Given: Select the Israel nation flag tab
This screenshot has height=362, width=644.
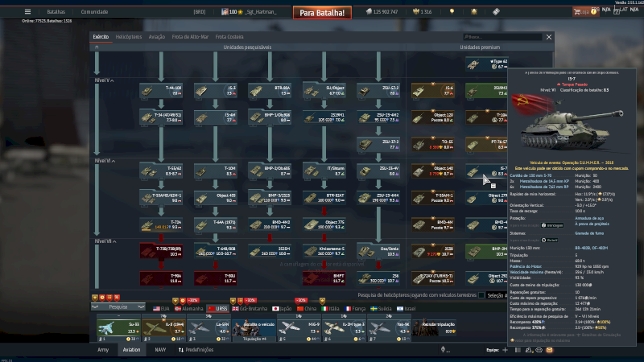Looking at the screenshot, I should pyautogui.click(x=407, y=309).
